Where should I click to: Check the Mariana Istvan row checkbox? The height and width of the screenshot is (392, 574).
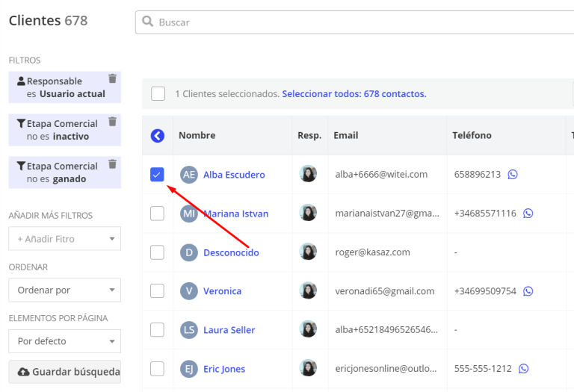157,214
